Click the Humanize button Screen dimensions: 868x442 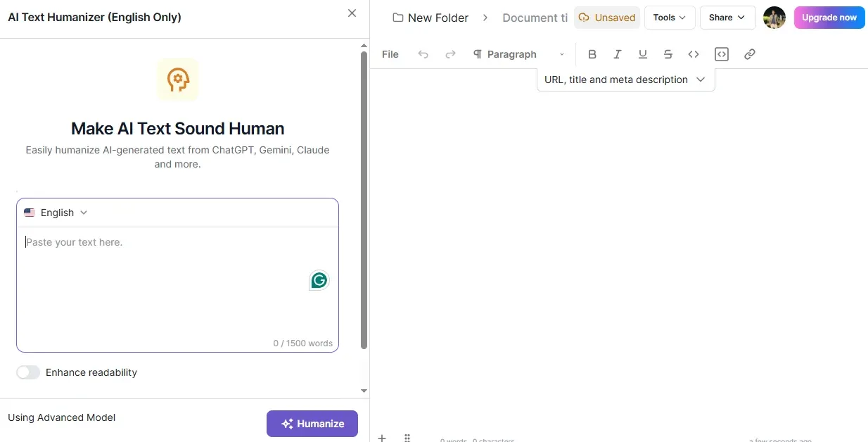coord(312,424)
